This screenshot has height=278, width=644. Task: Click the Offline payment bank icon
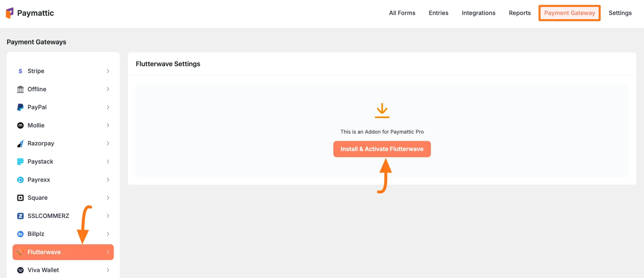point(20,89)
